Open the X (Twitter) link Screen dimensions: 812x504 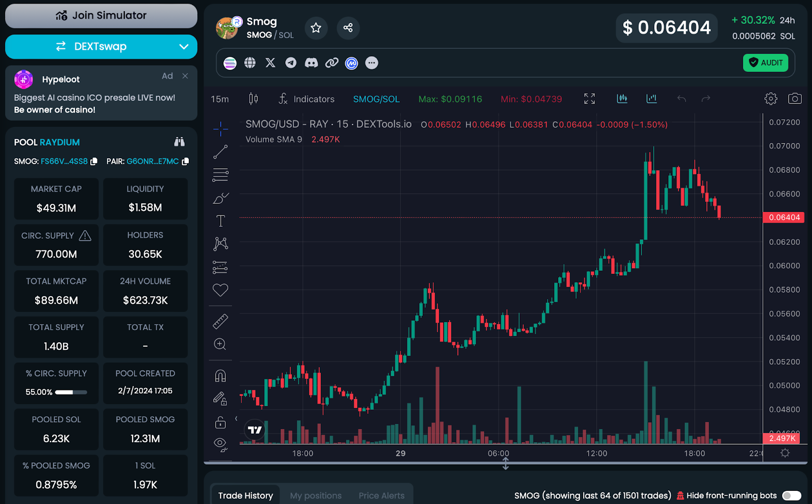[x=270, y=63]
